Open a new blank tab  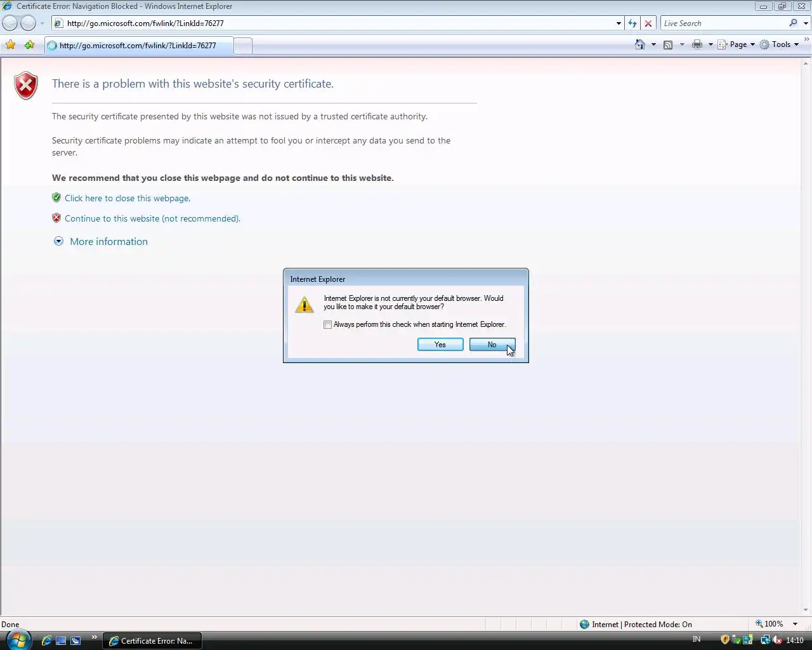pos(243,46)
